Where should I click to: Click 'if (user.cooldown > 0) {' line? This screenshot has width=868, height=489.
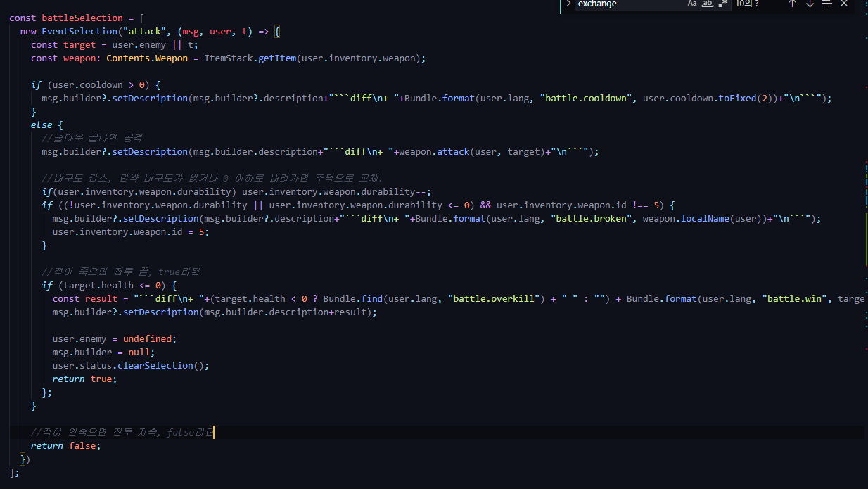point(96,84)
